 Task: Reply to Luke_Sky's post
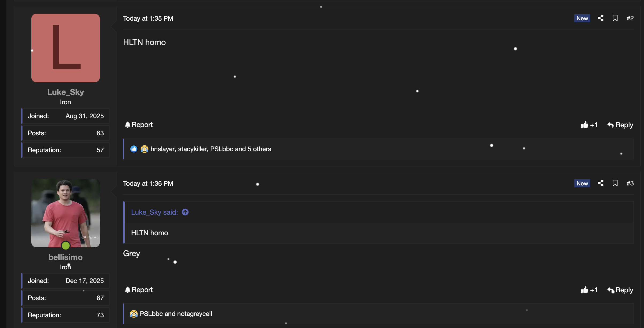click(620, 125)
